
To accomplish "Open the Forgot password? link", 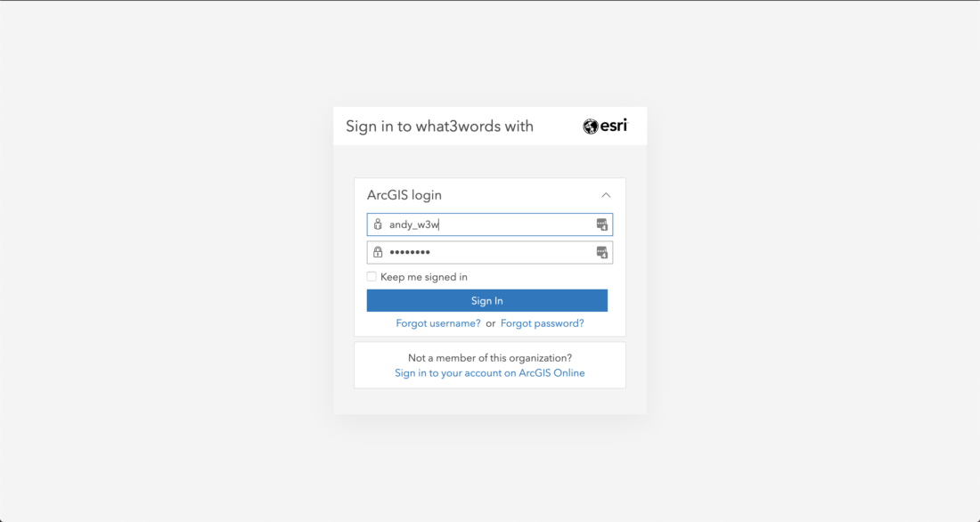I will (543, 323).
